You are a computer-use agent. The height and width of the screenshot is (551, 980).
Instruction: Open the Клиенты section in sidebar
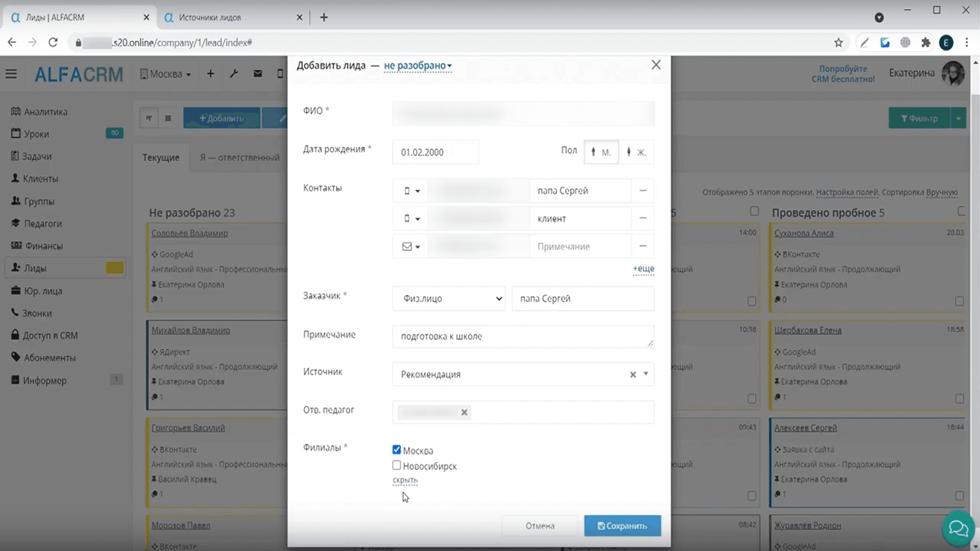pyautogui.click(x=41, y=179)
